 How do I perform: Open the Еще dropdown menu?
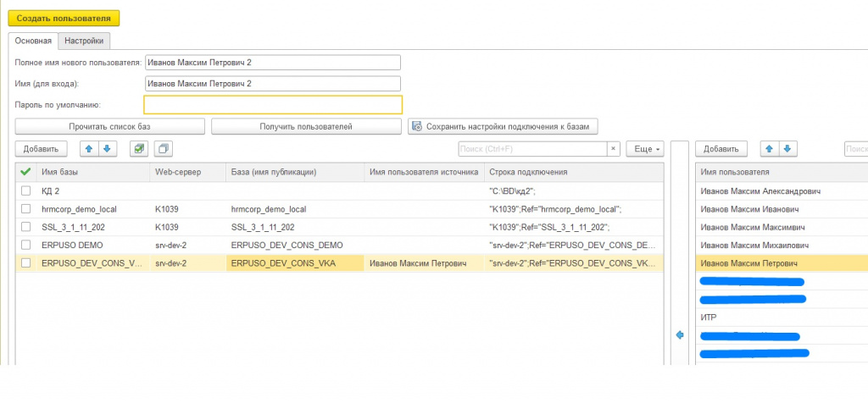644,149
